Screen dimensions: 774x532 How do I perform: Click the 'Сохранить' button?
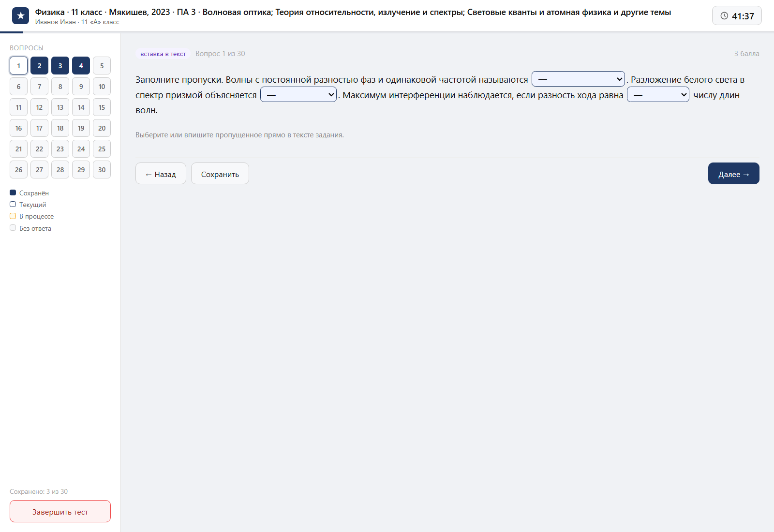point(220,174)
